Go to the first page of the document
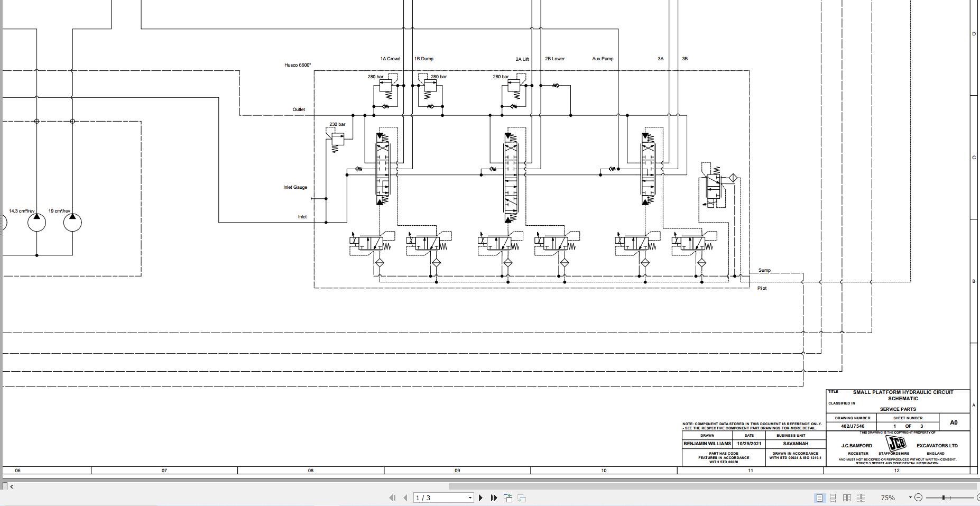The width and height of the screenshot is (980, 506). [393, 498]
